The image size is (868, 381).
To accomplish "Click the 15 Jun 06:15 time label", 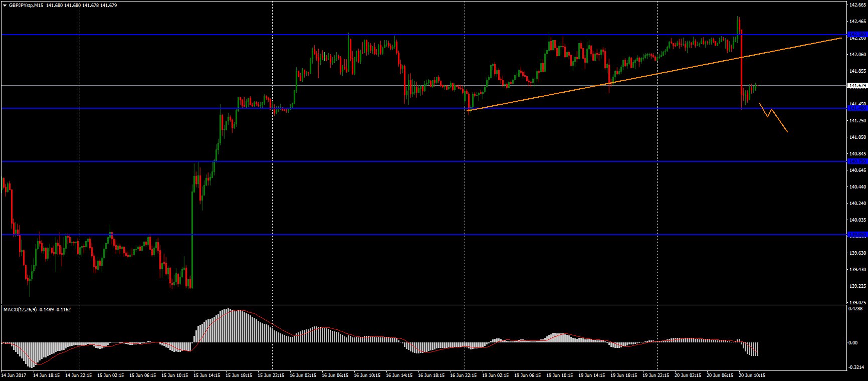I will coord(143,375).
